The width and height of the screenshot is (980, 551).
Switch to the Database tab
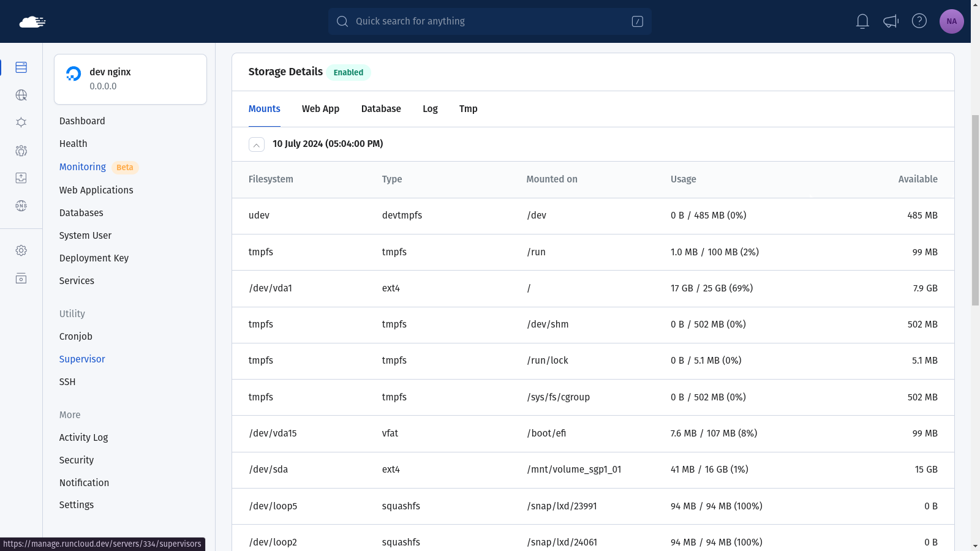[381, 109]
